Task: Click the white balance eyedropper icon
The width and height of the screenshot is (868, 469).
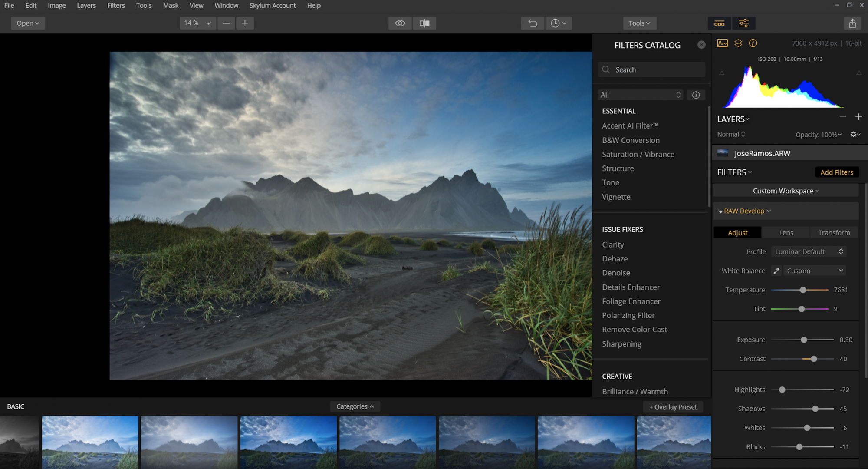Action: (776, 270)
